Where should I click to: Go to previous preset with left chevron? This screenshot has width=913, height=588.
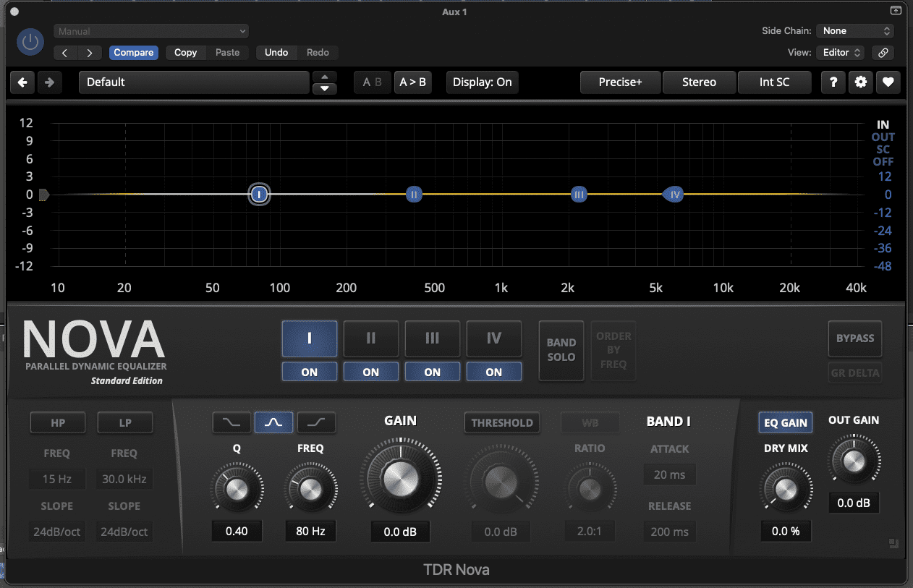point(65,53)
